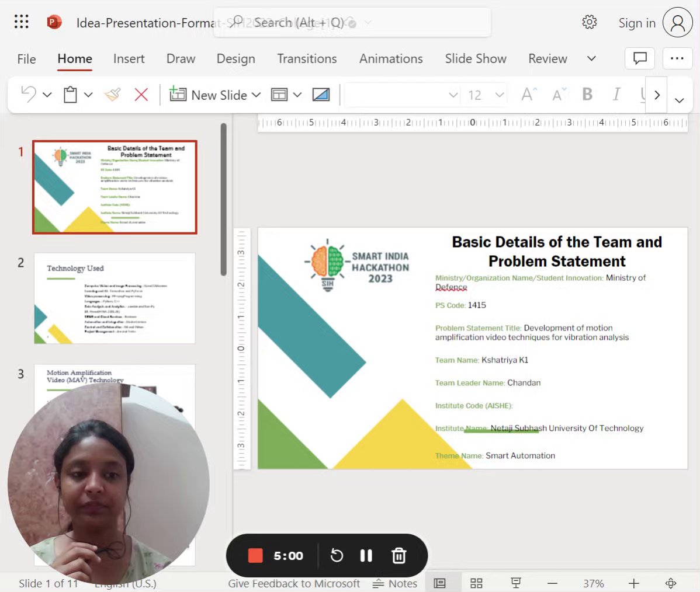Click the 37% zoom level
700x592 pixels.
(x=593, y=583)
